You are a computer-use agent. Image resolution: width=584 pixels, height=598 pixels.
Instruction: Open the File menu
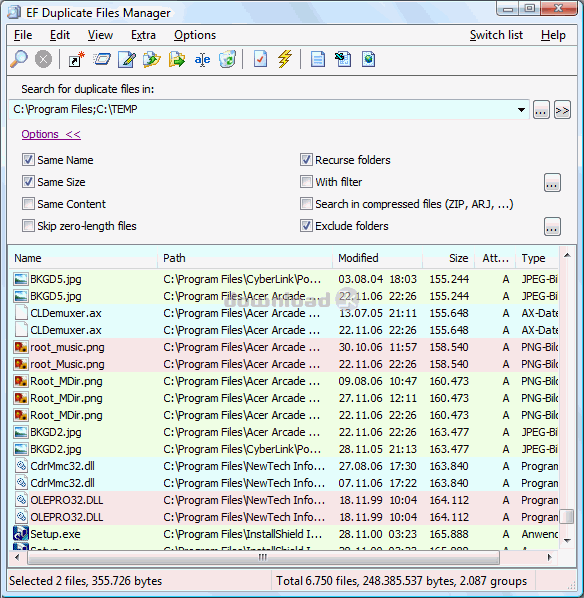23,35
